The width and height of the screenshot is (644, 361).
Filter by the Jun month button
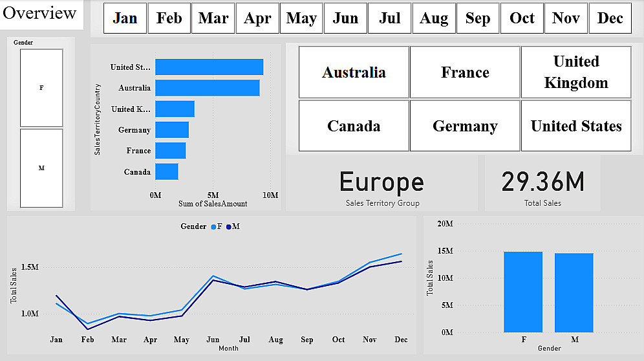pyautogui.click(x=345, y=18)
